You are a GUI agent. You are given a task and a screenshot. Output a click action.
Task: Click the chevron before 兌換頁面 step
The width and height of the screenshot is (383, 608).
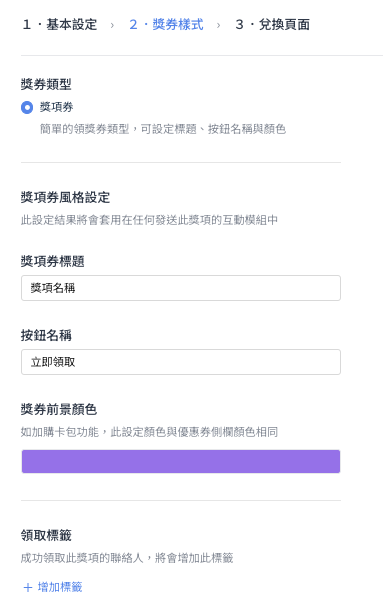(219, 25)
